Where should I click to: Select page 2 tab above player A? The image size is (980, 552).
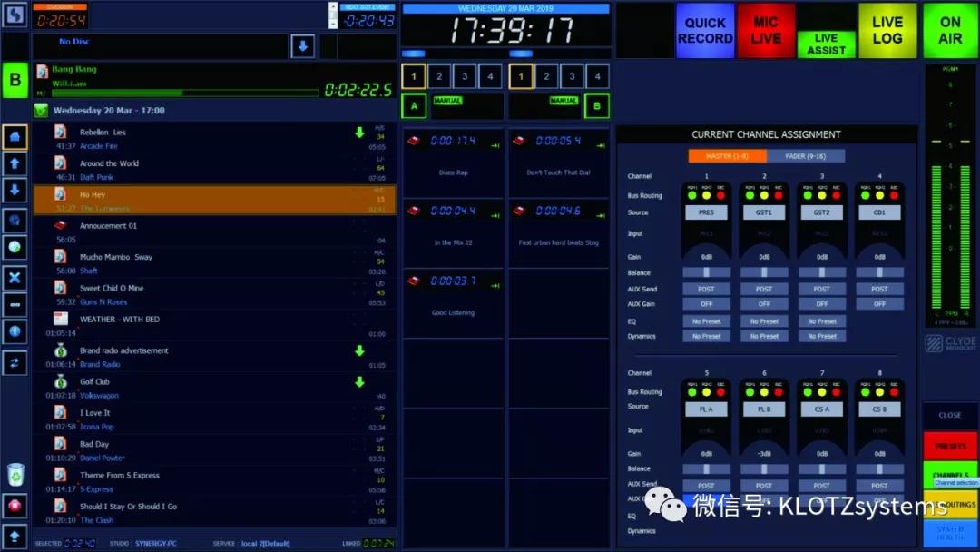pos(439,76)
